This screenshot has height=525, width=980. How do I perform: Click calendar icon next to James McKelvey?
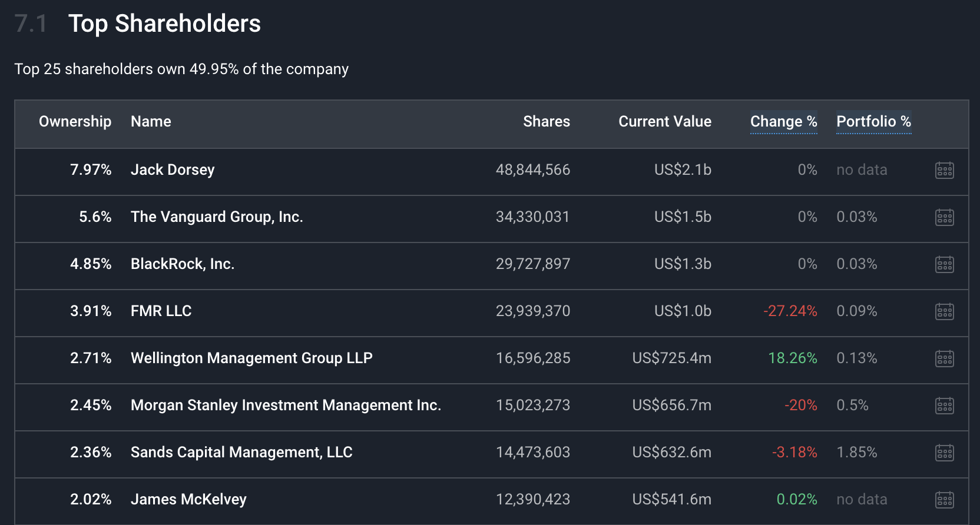point(945,499)
